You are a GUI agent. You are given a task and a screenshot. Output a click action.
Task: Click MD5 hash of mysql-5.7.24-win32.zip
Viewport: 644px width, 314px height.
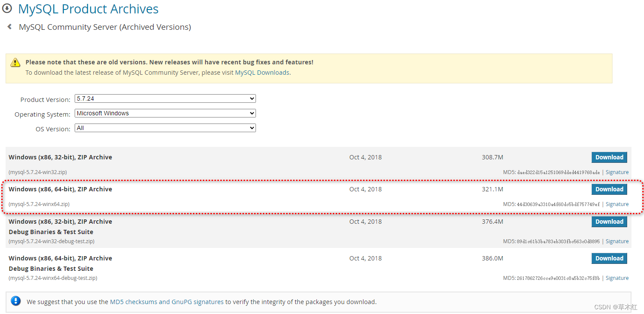558,172
